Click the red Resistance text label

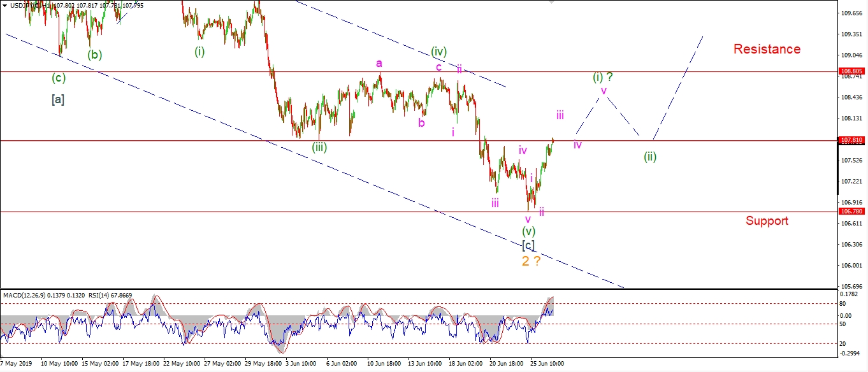click(x=767, y=49)
